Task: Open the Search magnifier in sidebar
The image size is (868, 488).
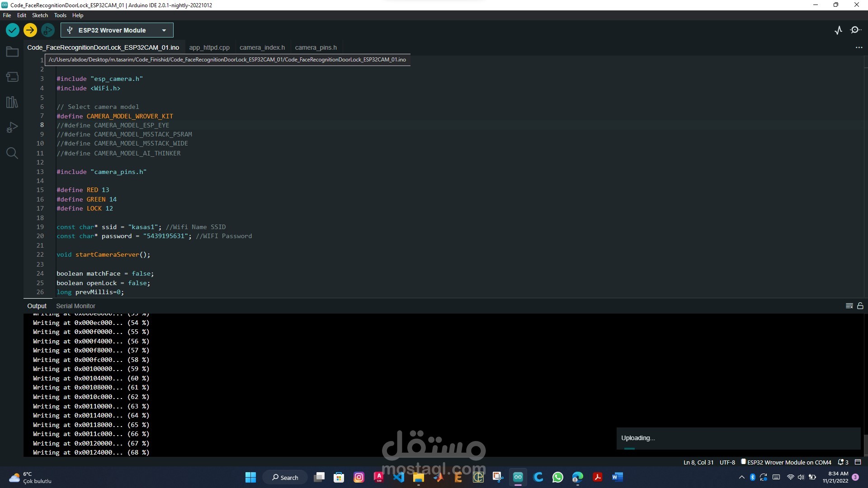Action: 12,153
